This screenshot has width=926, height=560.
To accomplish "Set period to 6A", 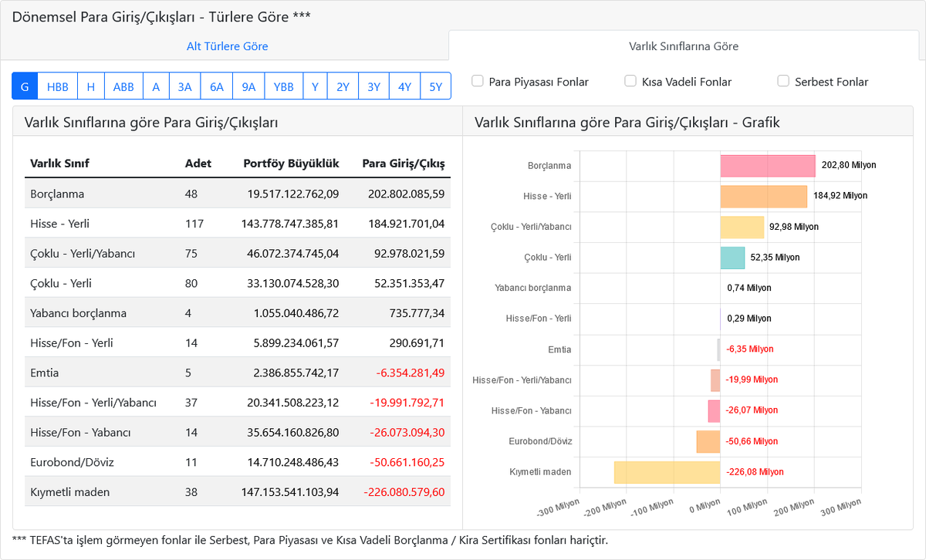I will pyautogui.click(x=217, y=86).
